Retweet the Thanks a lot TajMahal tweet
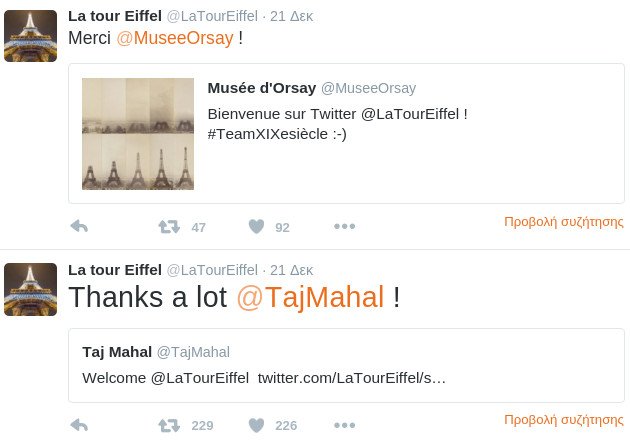Image resolution: width=630 pixels, height=441 pixels. [x=170, y=425]
